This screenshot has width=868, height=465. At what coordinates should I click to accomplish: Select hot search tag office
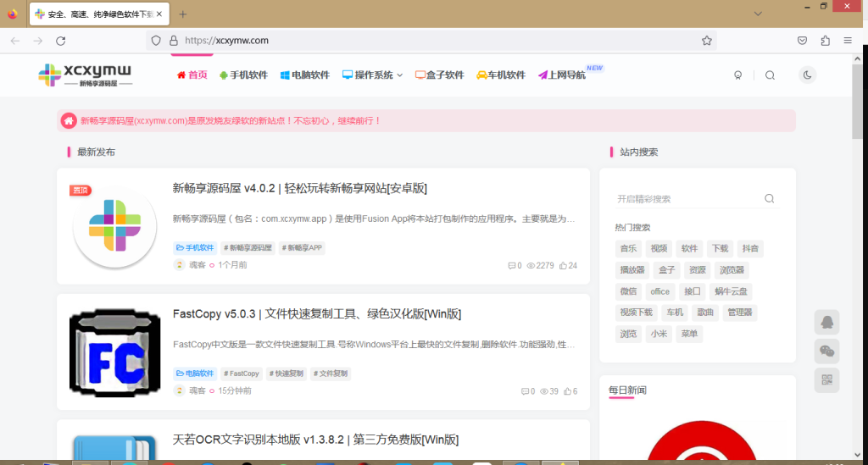pyautogui.click(x=659, y=291)
